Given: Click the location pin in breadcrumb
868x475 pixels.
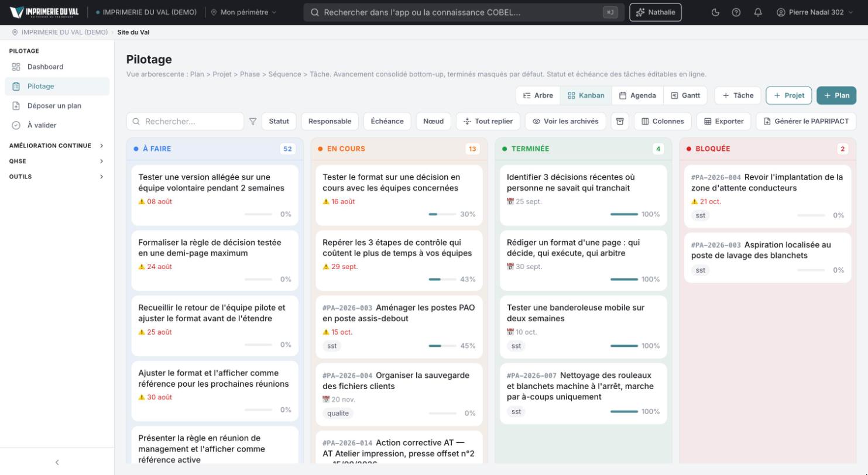Looking at the screenshot, I should [15, 32].
